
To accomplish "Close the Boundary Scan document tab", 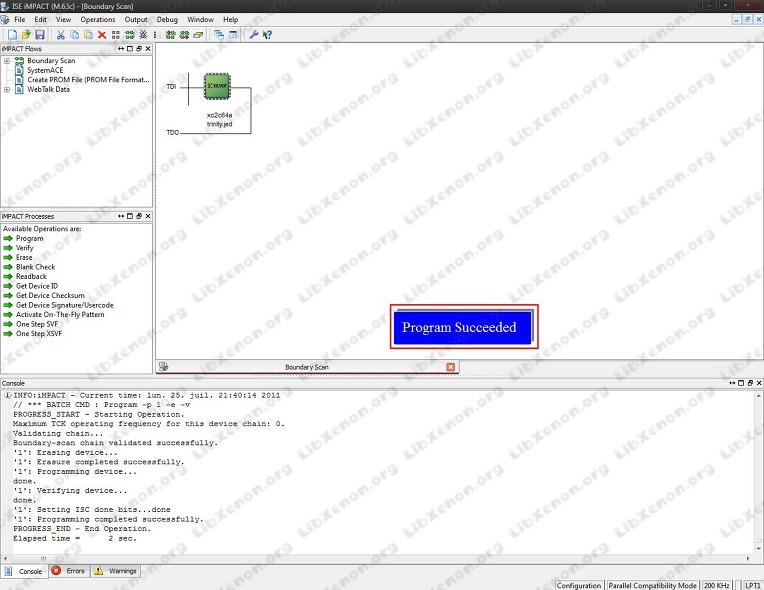I will point(451,367).
